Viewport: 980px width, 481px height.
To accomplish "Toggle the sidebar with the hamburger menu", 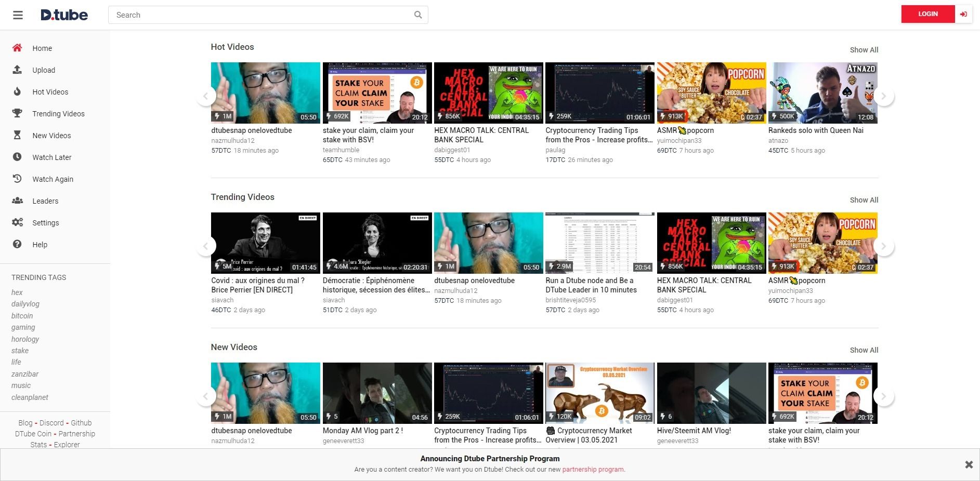I will point(18,15).
